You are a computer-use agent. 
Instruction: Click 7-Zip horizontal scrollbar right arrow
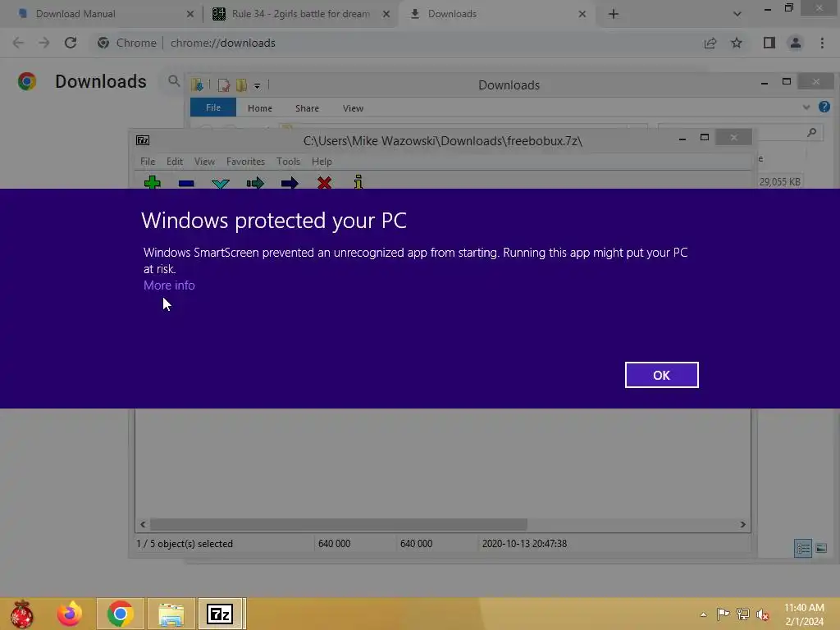(742, 524)
